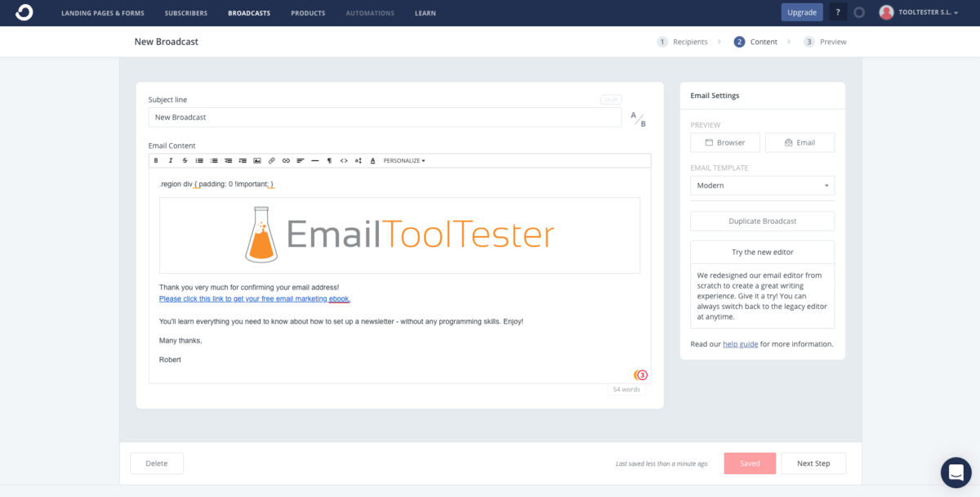
Task: Click the paperclip attachment icon
Action: point(272,161)
